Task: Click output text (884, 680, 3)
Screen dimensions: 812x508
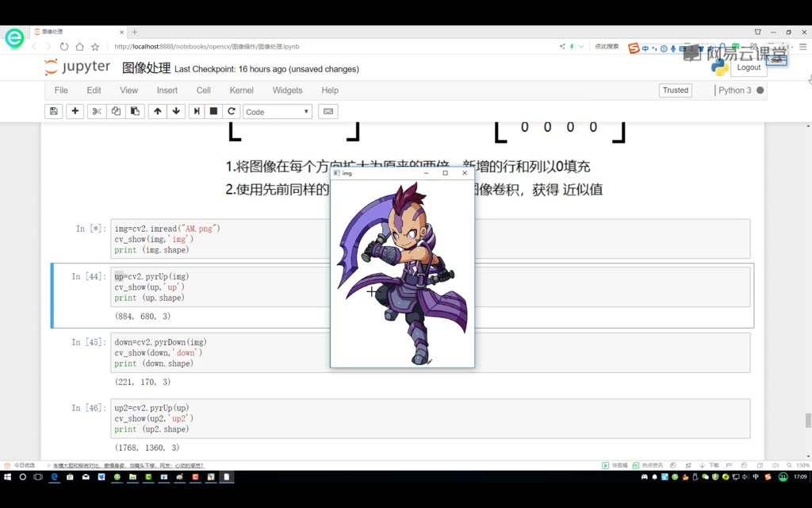Action: 143,316
